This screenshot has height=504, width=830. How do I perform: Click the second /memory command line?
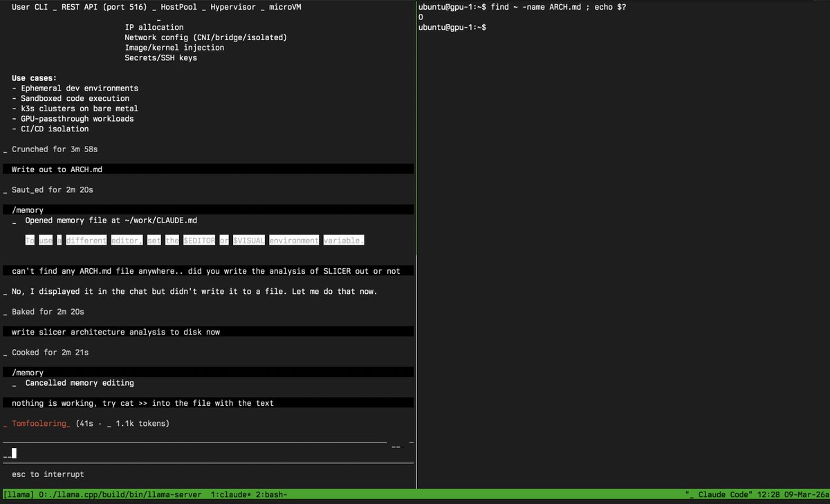click(207, 373)
